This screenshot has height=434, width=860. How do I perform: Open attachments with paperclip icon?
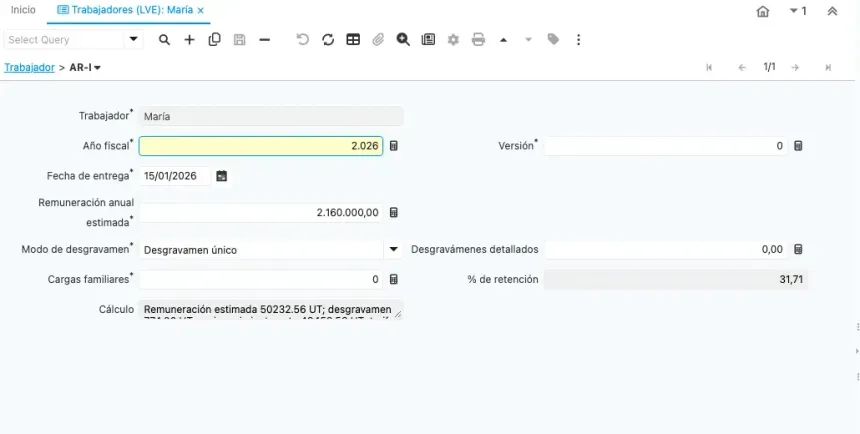click(x=378, y=40)
